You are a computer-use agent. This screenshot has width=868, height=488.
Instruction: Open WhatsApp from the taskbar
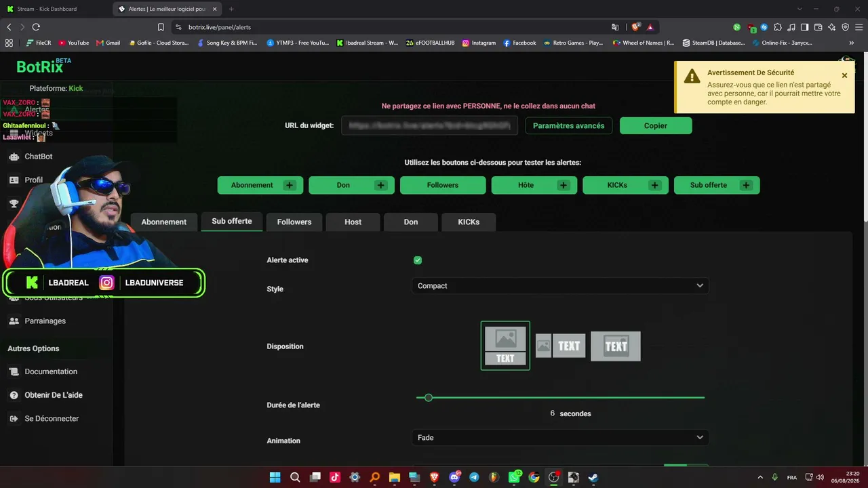click(x=514, y=477)
